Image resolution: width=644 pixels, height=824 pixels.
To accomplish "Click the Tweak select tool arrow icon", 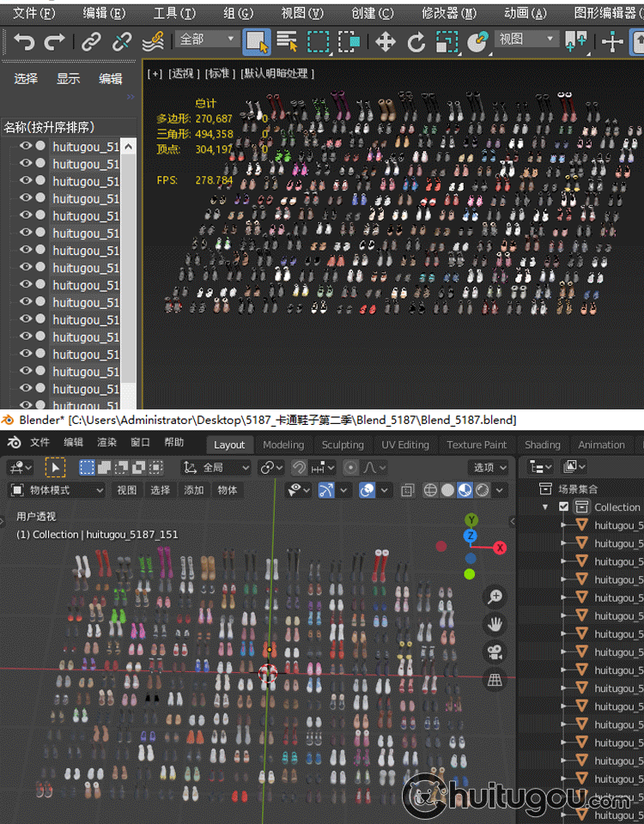I will tap(55, 467).
